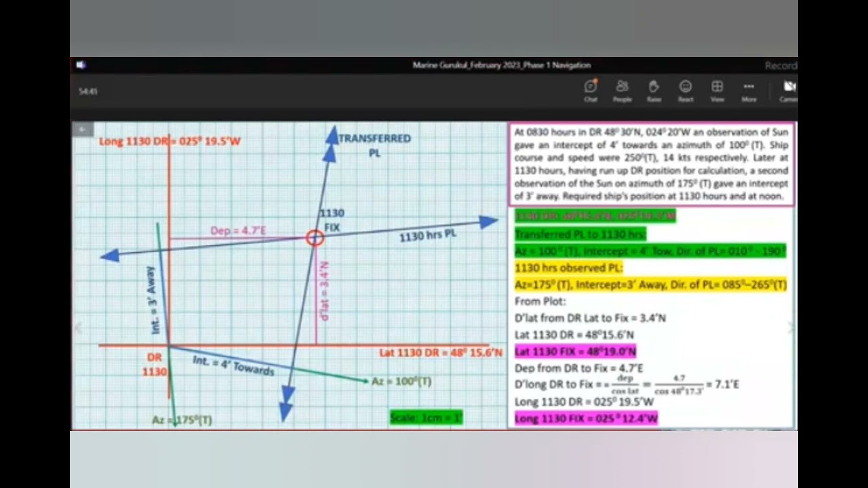
Task: Click the problem statement text box
Action: click(x=652, y=164)
